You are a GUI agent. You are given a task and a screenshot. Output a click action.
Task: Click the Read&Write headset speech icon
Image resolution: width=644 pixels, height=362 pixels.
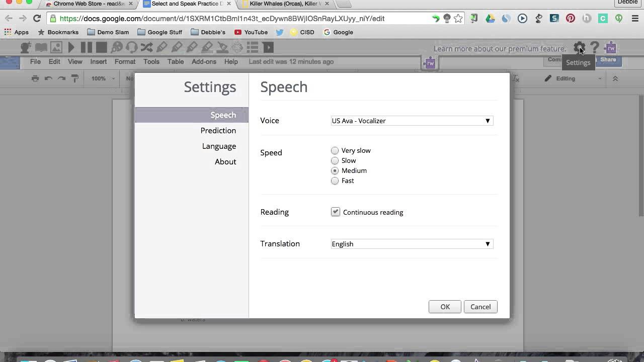click(132, 47)
